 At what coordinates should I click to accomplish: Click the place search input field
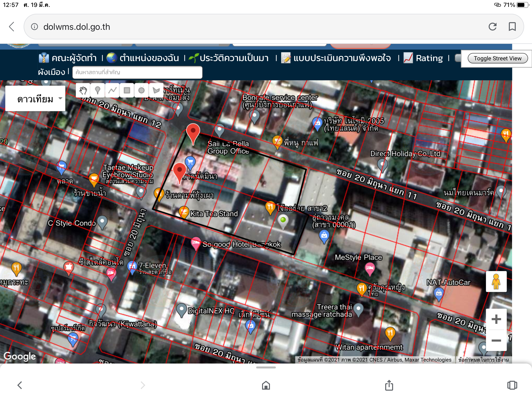pos(137,72)
